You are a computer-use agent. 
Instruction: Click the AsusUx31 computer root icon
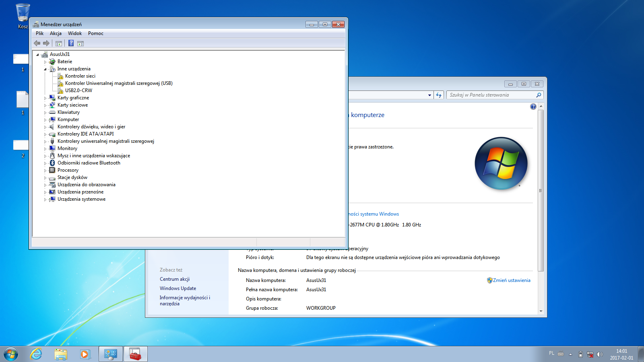tap(45, 54)
